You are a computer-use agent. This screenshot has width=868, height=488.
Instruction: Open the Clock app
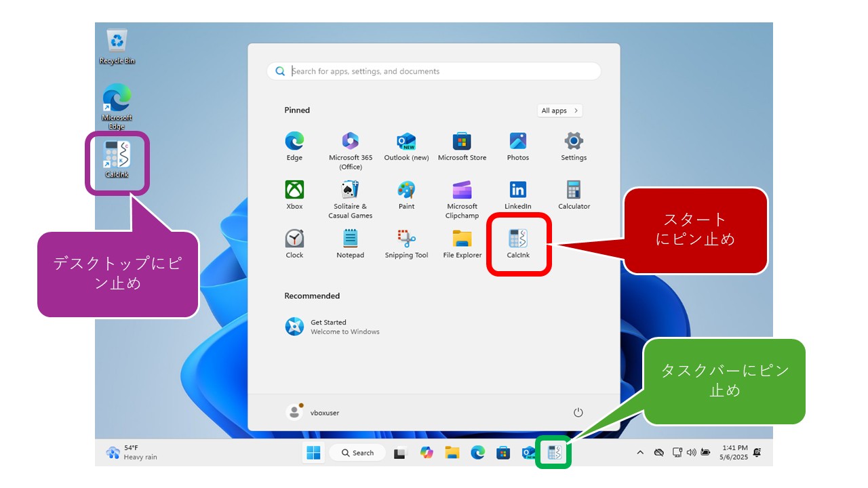[x=294, y=244]
